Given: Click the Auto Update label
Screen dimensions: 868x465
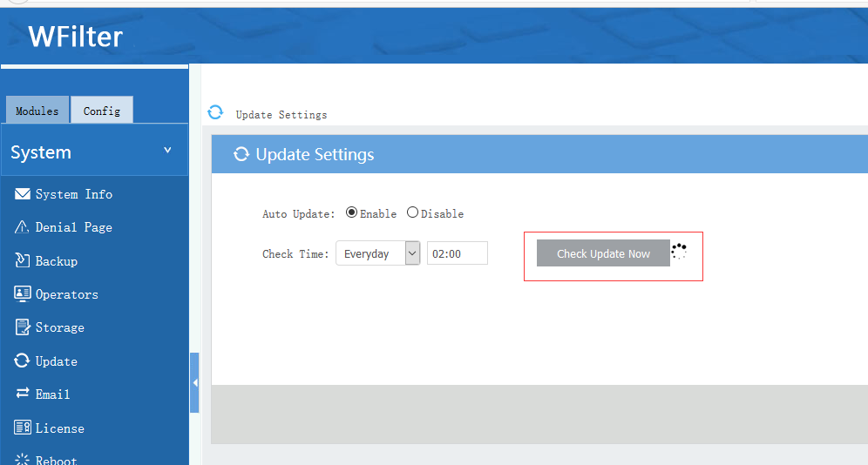Looking at the screenshot, I should pyautogui.click(x=298, y=214).
